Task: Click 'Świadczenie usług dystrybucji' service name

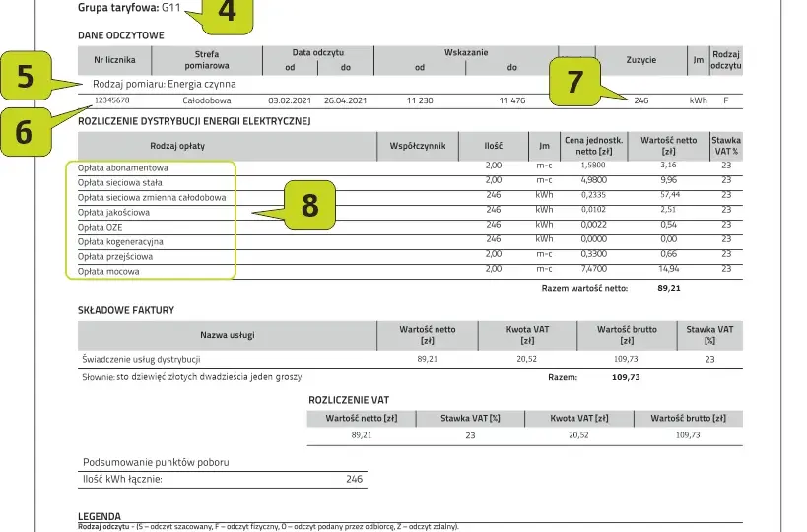Action: [x=141, y=360]
